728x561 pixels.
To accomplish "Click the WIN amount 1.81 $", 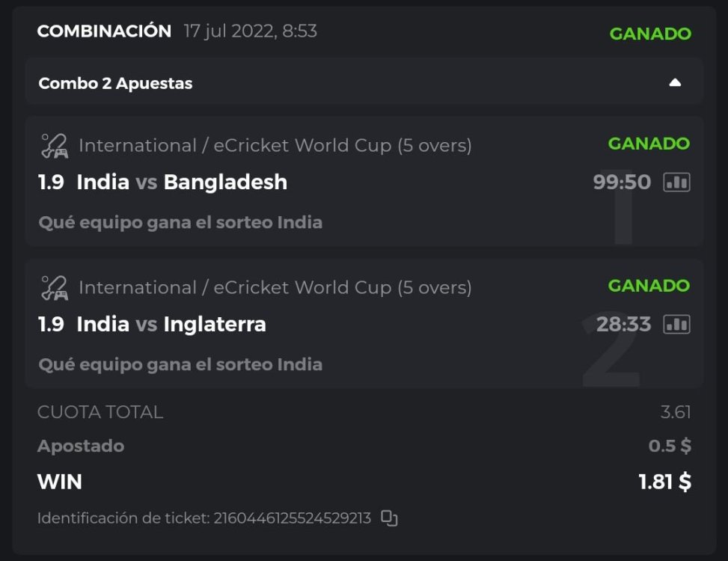I will (664, 482).
